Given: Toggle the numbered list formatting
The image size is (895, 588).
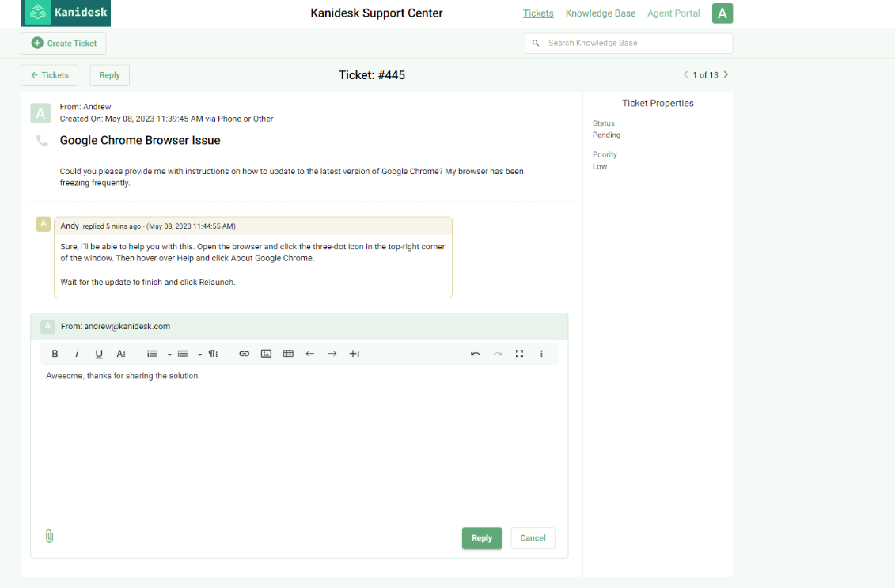Looking at the screenshot, I should tap(152, 354).
